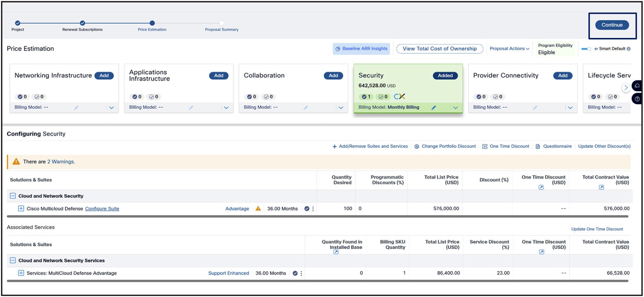This screenshot has width=644, height=297.
Task: Open One Time Discount column popup, Solutions table
Action: click(541, 187)
